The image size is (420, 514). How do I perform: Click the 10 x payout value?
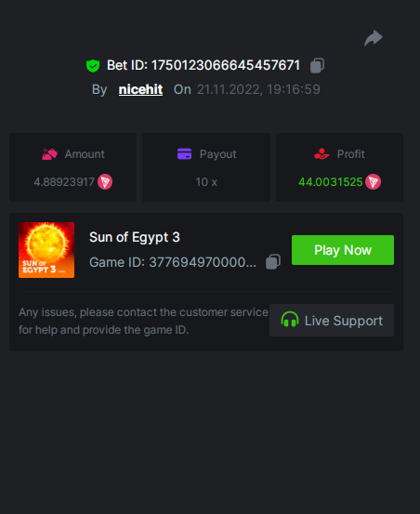coord(206,182)
